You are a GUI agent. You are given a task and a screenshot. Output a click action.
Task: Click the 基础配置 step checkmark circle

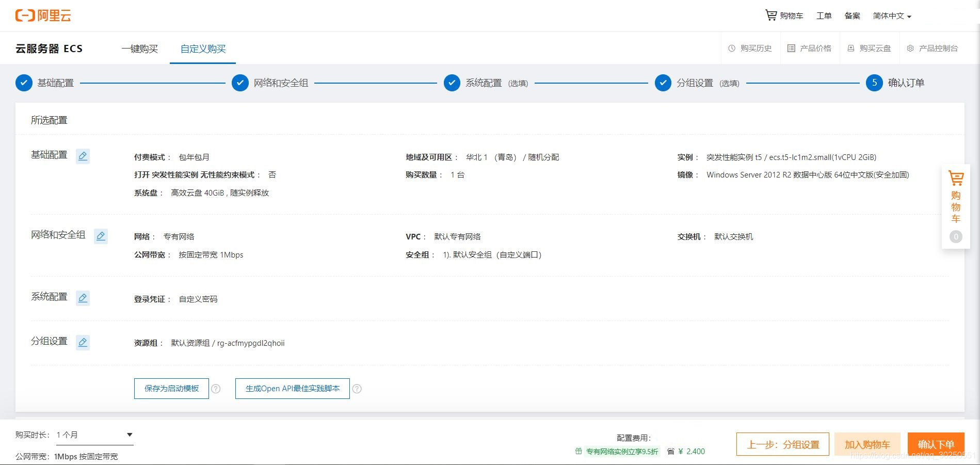(24, 83)
